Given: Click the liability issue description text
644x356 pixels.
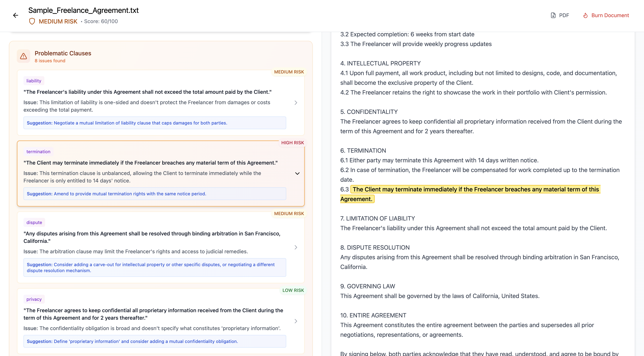Looking at the screenshot, I should (147, 106).
